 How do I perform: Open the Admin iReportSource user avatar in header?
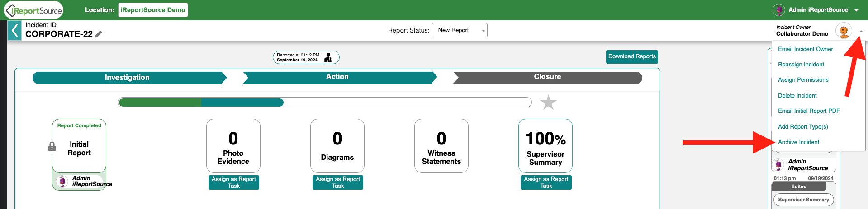(x=779, y=10)
